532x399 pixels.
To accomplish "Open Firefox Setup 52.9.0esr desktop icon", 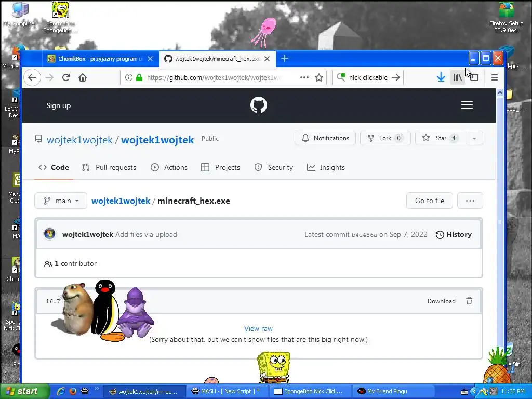I will tap(506, 17).
